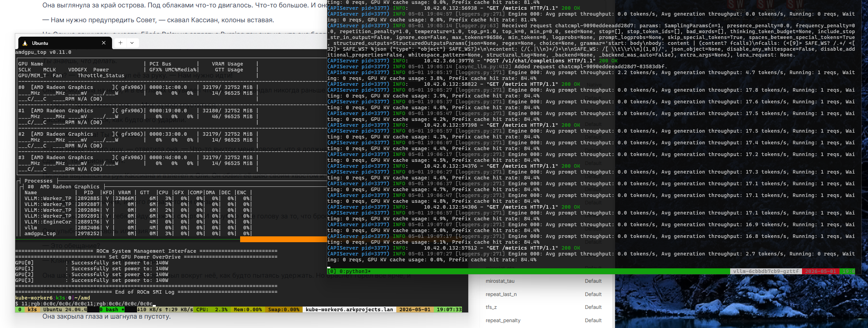Click the "Processes" section header

click(x=38, y=181)
